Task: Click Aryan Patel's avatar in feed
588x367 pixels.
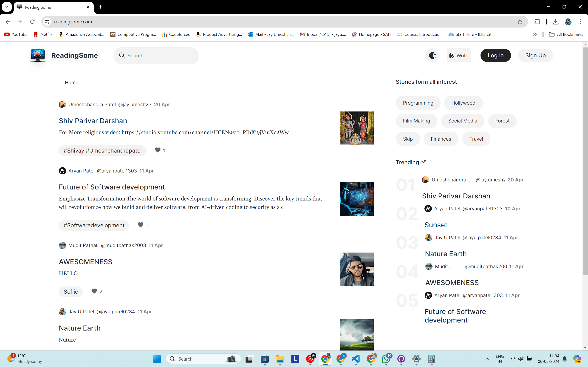Action: pos(62,171)
